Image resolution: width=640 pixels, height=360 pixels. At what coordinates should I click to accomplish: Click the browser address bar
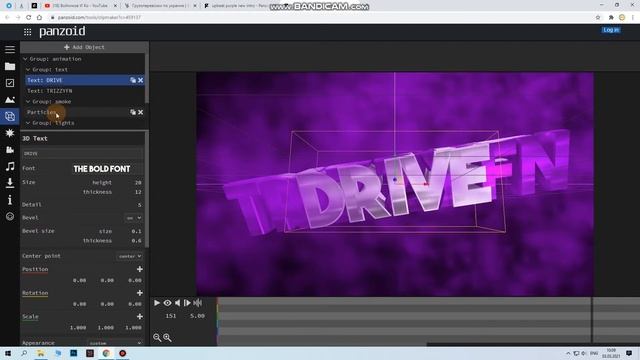click(x=318, y=18)
